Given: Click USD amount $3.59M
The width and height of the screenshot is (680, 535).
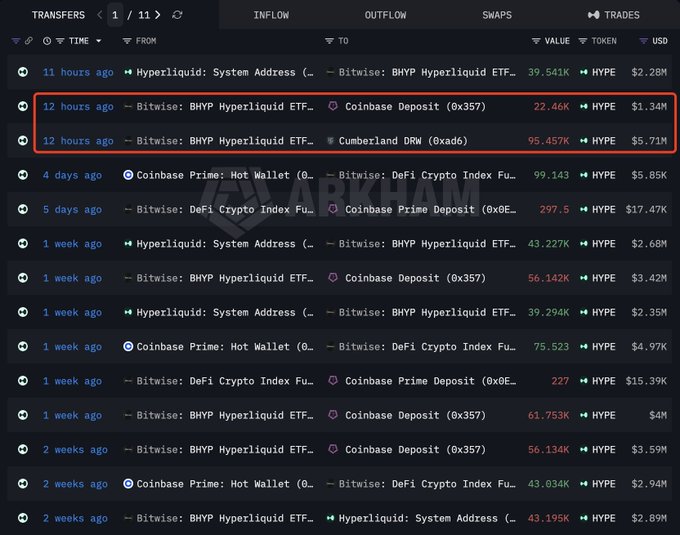Looking at the screenshot, I should (x=649, y=450).
